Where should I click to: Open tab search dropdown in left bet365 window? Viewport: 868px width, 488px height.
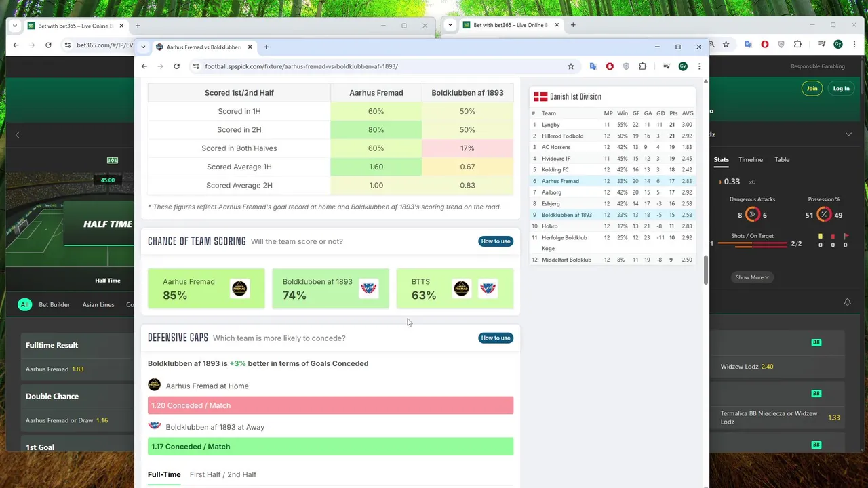(14, 26)
